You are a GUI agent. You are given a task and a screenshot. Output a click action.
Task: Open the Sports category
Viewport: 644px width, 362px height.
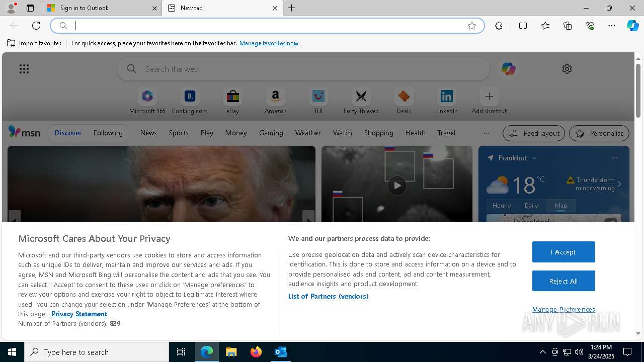pyautogui.click(x=179, y=133)
